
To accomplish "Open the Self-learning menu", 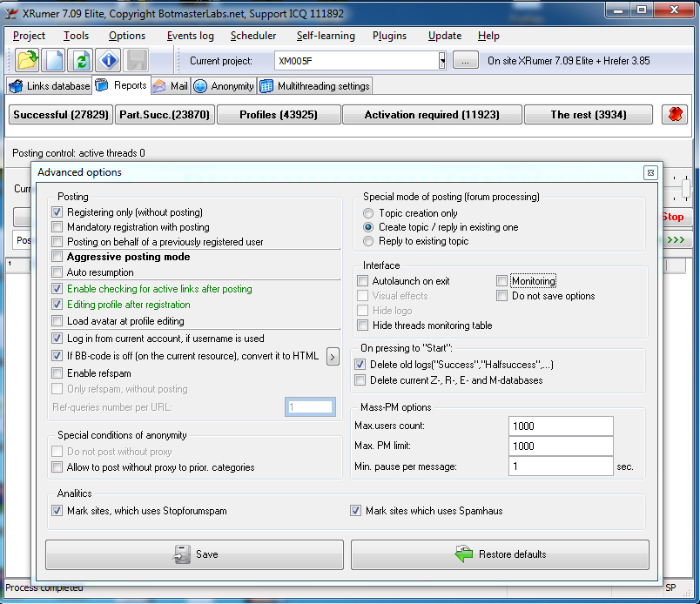I will click(326, 36).
